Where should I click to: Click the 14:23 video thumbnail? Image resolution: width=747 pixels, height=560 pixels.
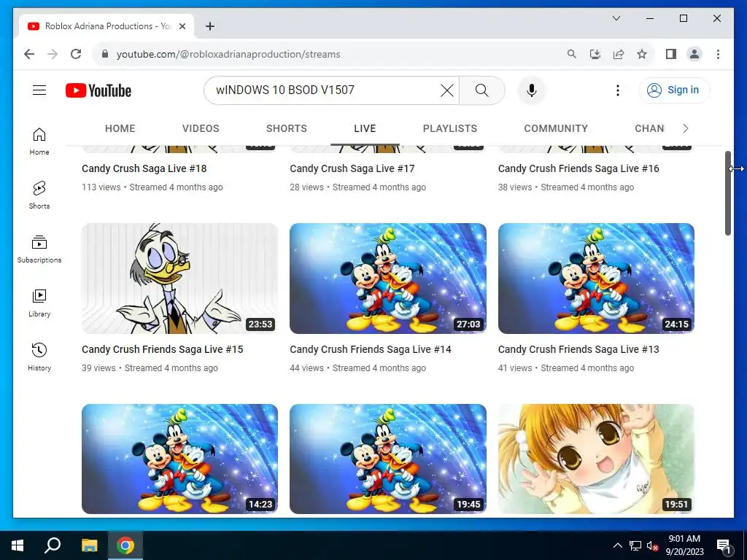coord(179,459)
